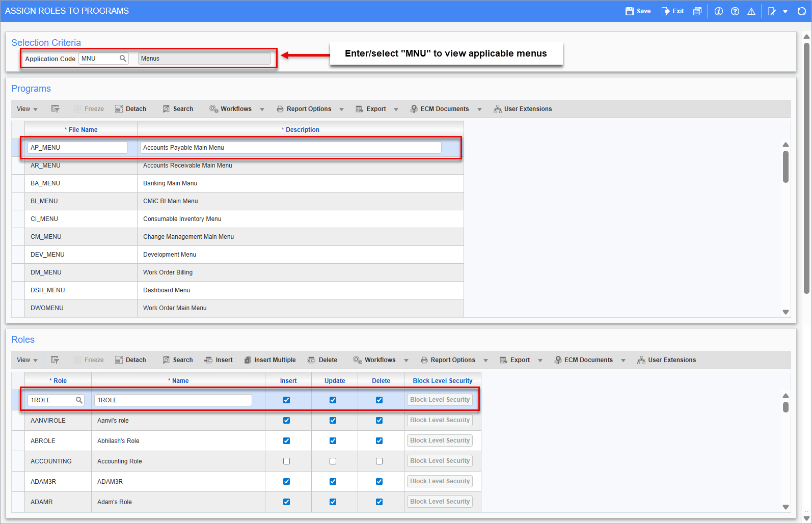Sort by Description column header
This screenshot has height=524, width=812.
point(301,130)
